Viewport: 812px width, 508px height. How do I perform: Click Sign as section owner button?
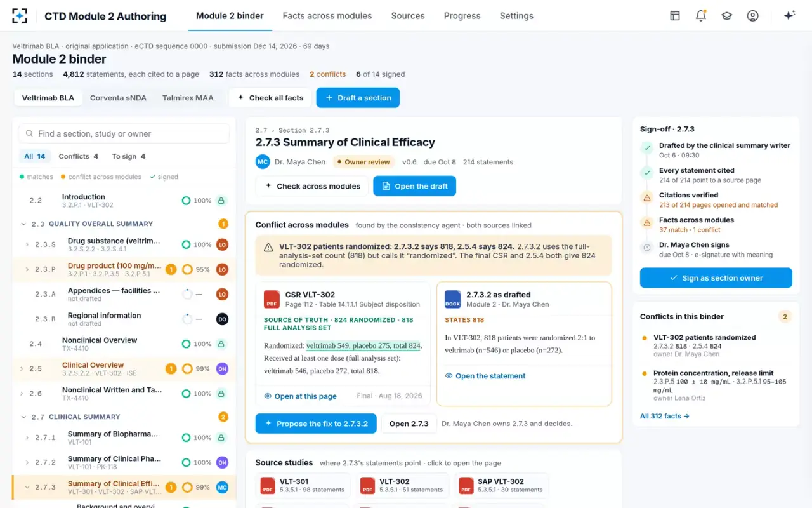(716, 278)
